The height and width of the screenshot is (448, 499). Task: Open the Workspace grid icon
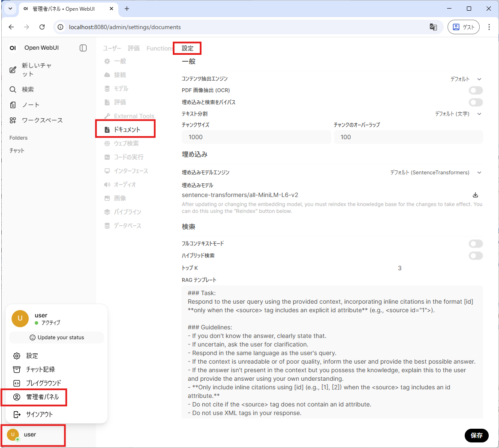[13, 120]
